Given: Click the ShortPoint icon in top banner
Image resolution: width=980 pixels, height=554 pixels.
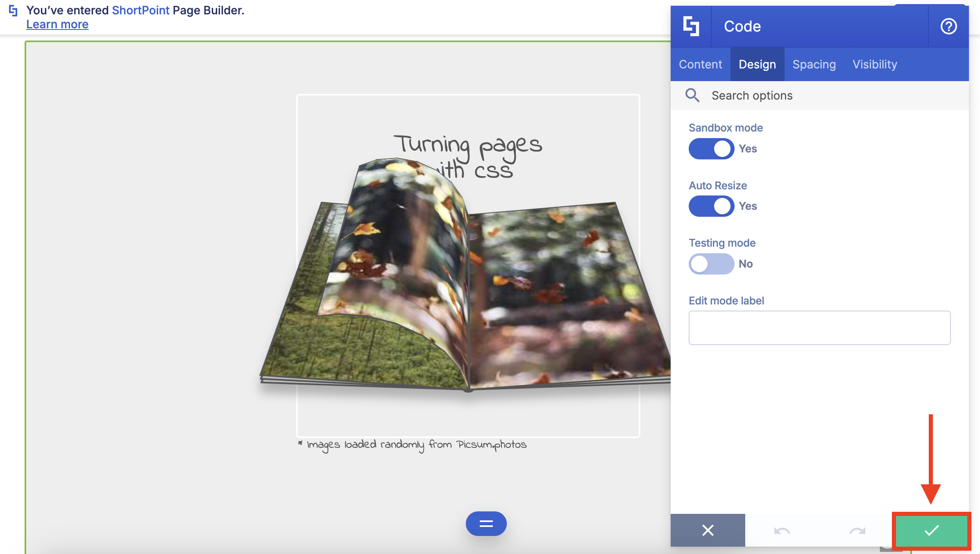Looking at the screenshot, I should click(x=13, y=11).
